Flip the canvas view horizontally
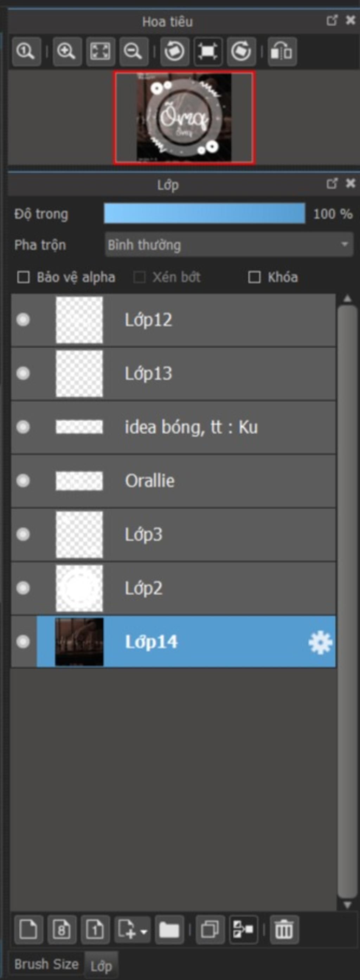The width and height of the screenshot is (360, 980). (x=282, y=51)
